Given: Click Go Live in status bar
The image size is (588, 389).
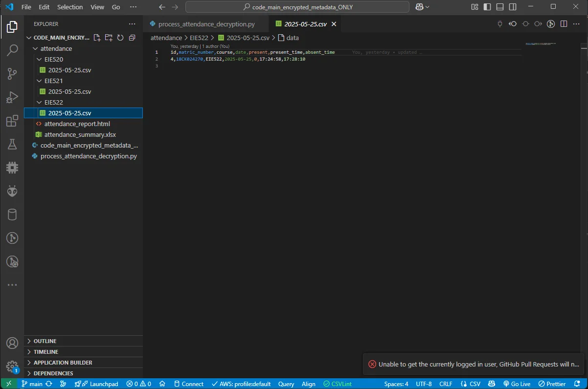Looking at the screenshot, I should click(x=517, y=384).
